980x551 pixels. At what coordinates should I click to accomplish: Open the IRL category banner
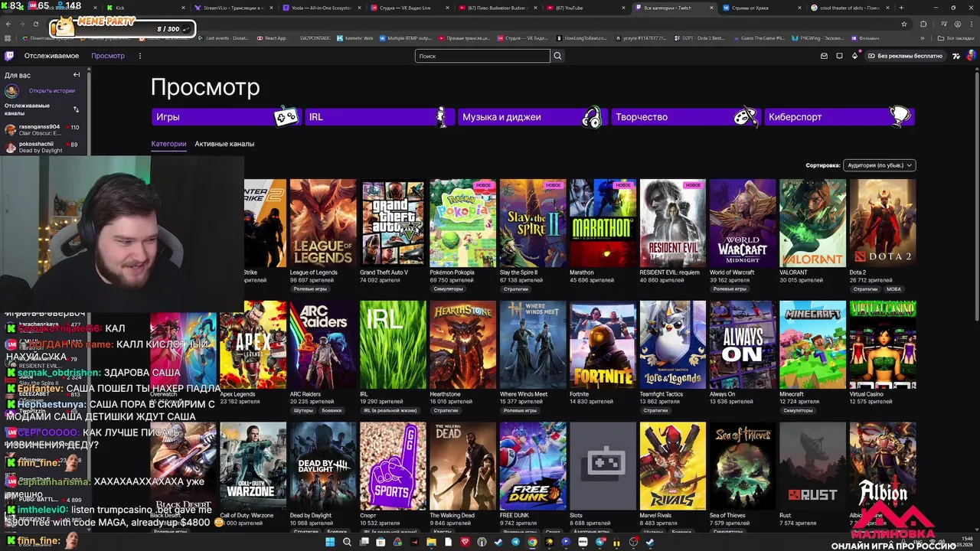(x=380, y=117)
